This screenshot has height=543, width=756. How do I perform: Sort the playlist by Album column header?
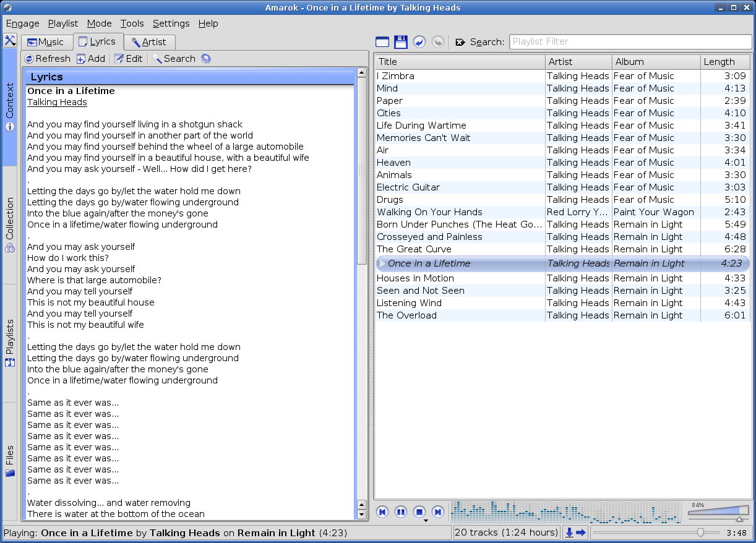pos(656,62)
